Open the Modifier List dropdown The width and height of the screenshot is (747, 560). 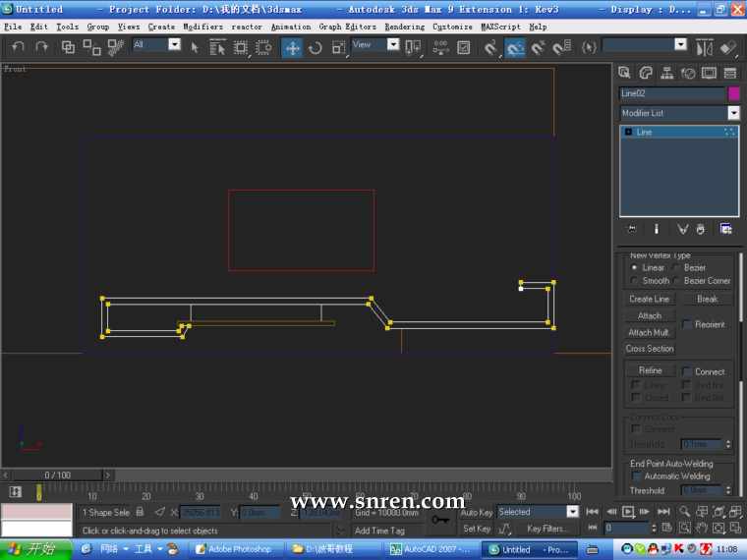tap(733, 113)
